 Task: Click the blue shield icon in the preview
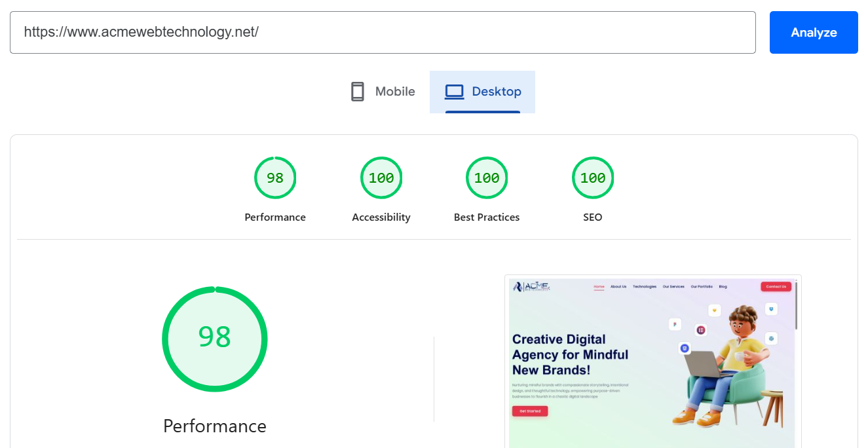point(772,309)
